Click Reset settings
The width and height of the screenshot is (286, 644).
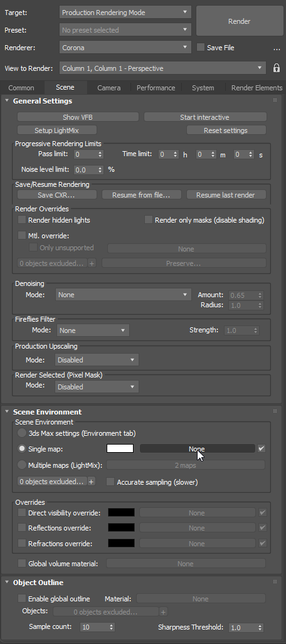(x=226, y=130)
